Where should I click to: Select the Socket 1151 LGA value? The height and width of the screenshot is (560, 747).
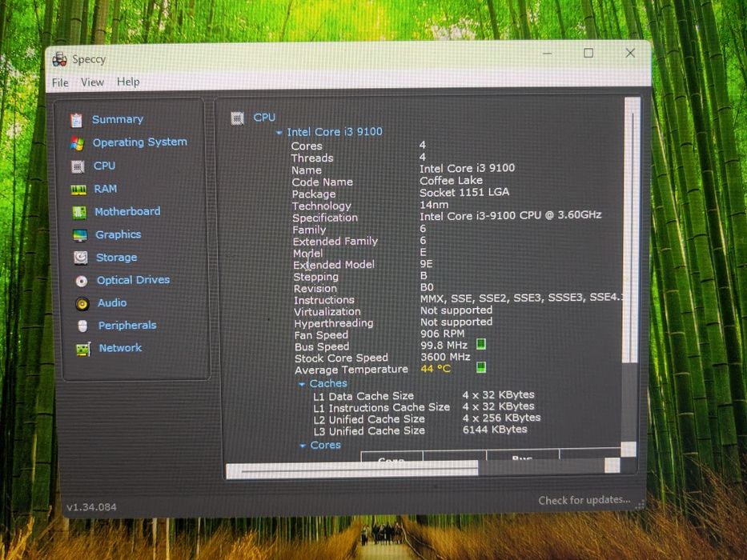tap(464, 192)
